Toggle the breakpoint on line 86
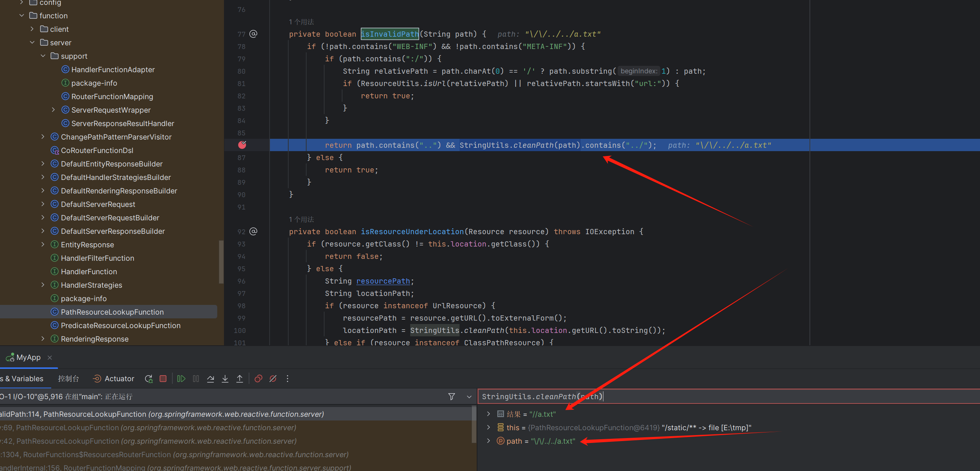980x471 pixels. click(242, 145)
